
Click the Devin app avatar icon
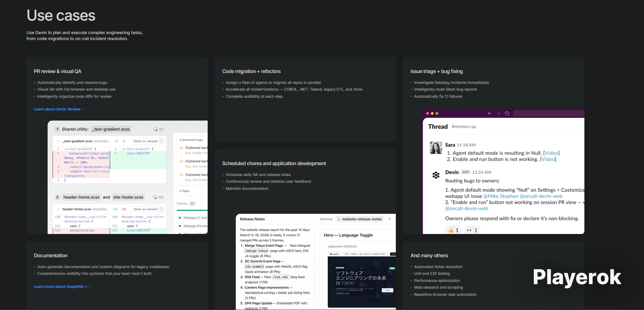pyautogui.click(x=436, y=175)
